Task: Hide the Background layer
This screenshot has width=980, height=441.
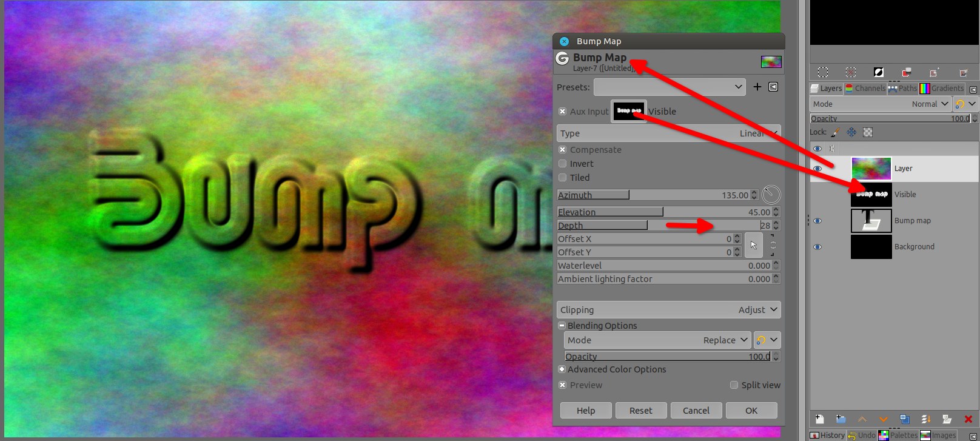Action: [817, 247]
